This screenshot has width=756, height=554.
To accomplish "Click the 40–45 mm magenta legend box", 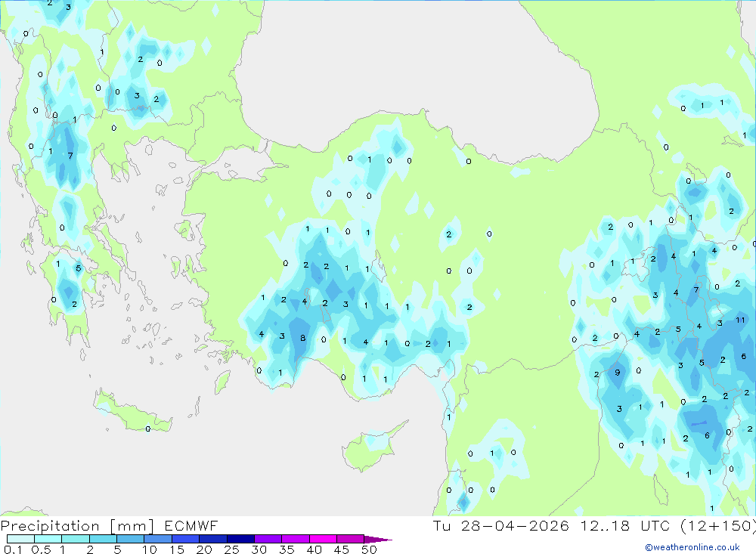I will [x=323, y=539].
